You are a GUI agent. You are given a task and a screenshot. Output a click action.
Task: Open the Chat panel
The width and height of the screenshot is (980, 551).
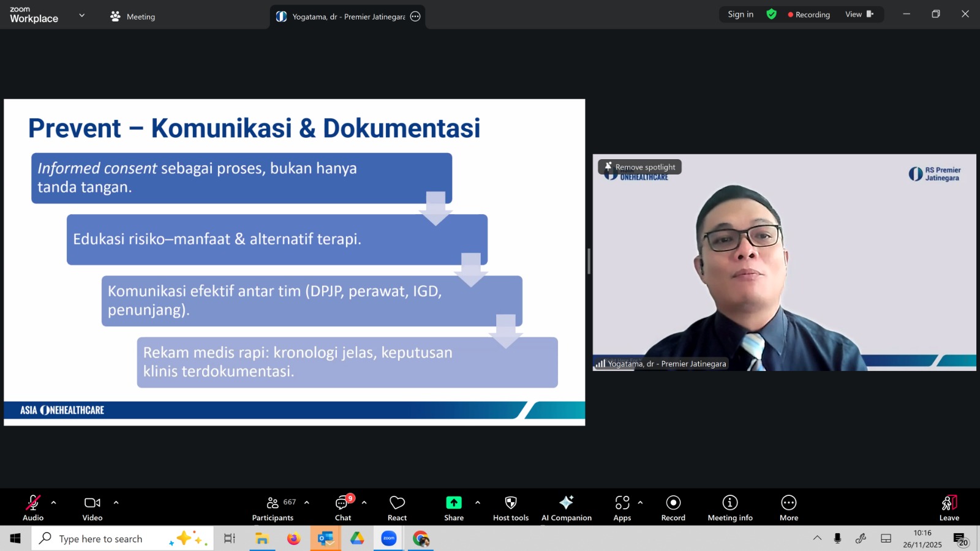click(x=342, y=508)
